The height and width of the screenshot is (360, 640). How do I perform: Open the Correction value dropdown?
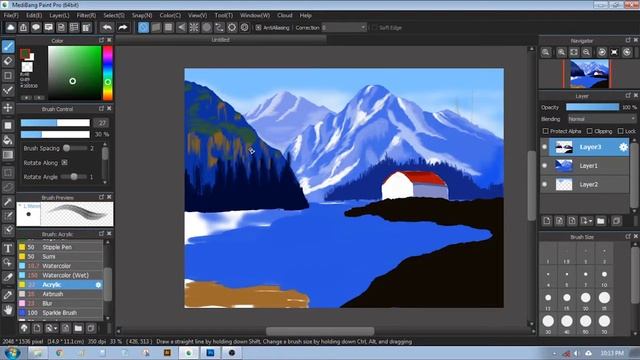click(x=344, y=28)
